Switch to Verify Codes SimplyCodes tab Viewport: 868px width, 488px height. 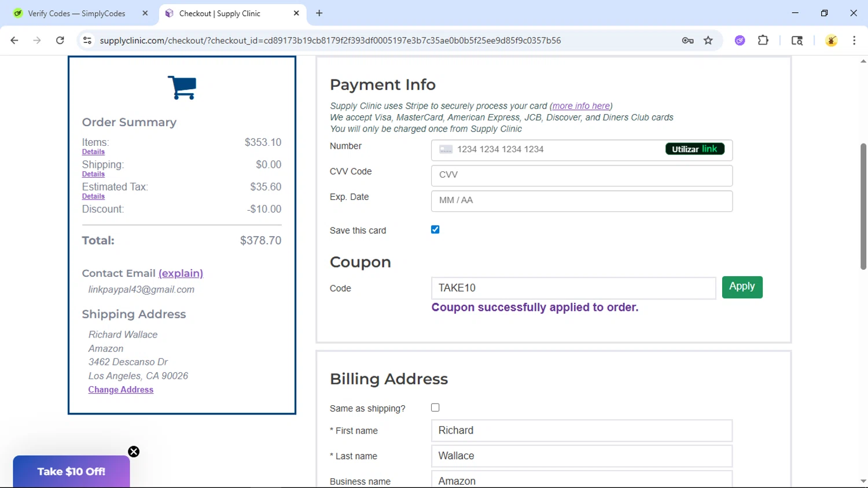point(81,13)
